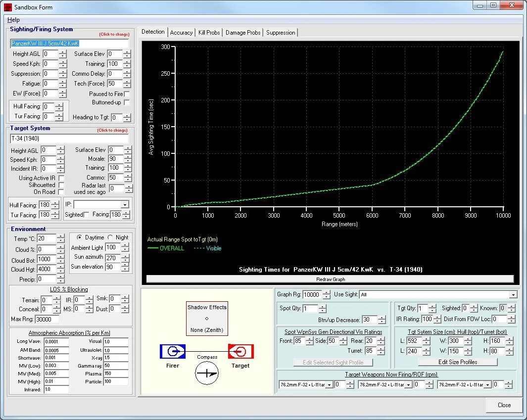Click the Shadow Effects indicator box
The image size is (527, 420).
(206, 318)
